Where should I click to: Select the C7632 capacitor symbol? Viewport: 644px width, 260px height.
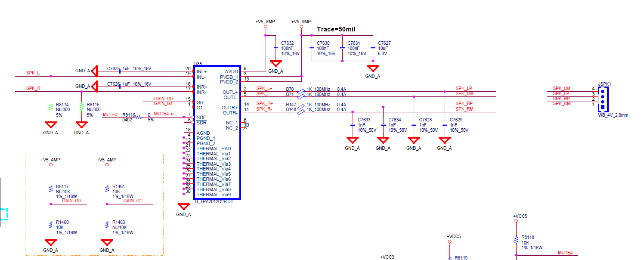click(x=276, y=48)
